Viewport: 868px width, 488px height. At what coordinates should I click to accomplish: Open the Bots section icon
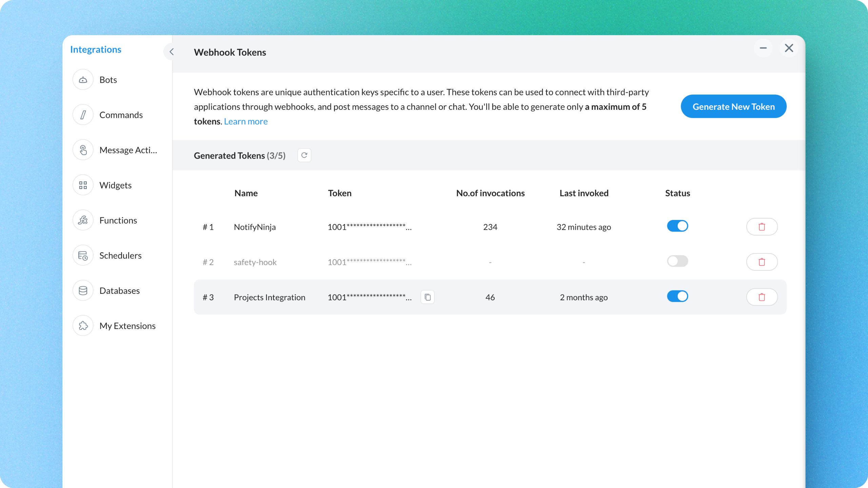coord(83,80)
